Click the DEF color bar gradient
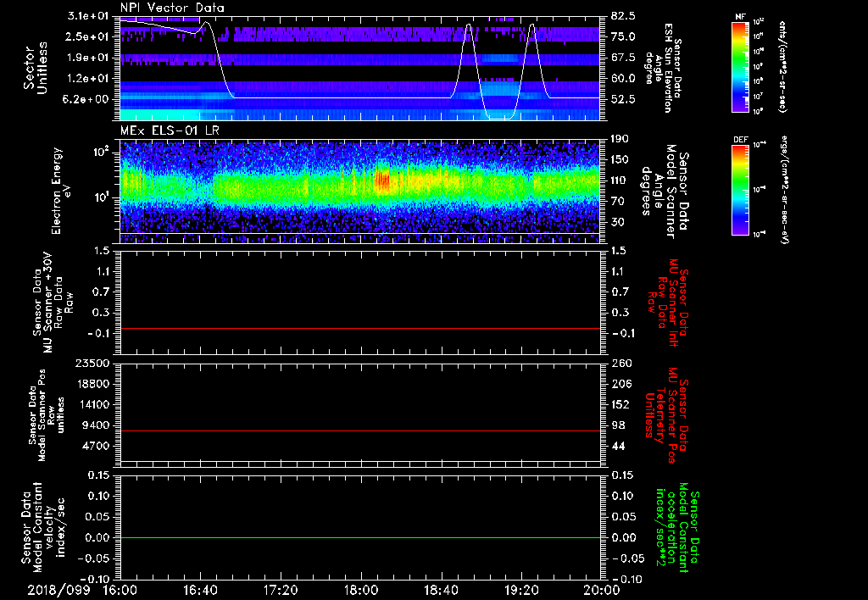Viewport: 868px width, 600px height. pos(741,190)
